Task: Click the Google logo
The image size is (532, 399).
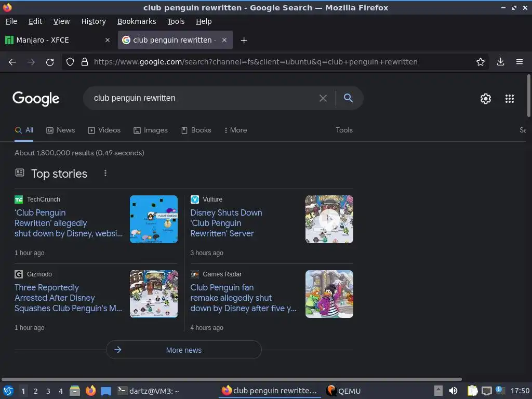Action: [36, 99]
